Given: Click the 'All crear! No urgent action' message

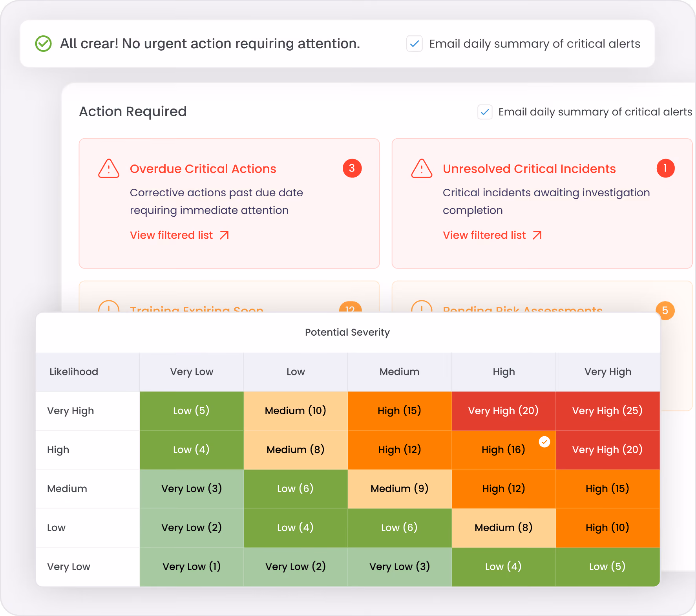Looking at the screenshot, I should [210, 44].
